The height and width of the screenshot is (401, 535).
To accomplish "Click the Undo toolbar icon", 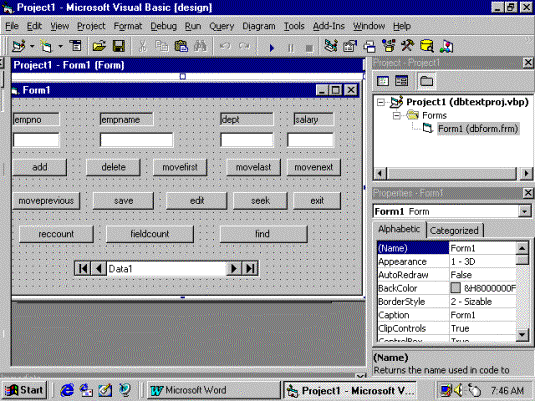I will point(225,46).
